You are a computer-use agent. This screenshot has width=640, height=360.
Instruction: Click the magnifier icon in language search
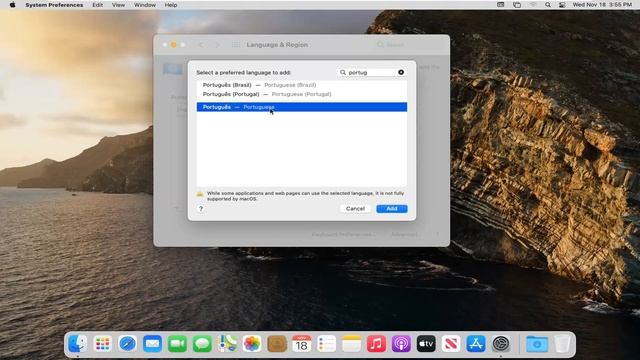coord(343,72)
